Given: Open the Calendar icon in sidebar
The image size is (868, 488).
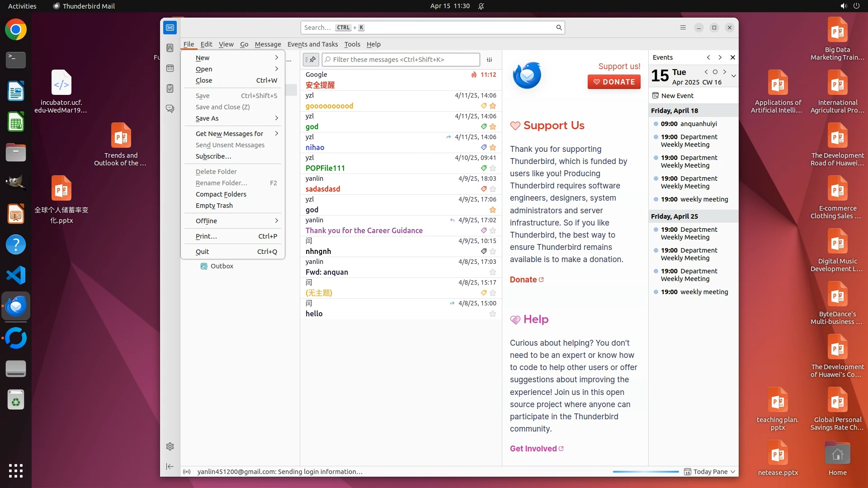Looking at the screenshot, I should point(170,68).
